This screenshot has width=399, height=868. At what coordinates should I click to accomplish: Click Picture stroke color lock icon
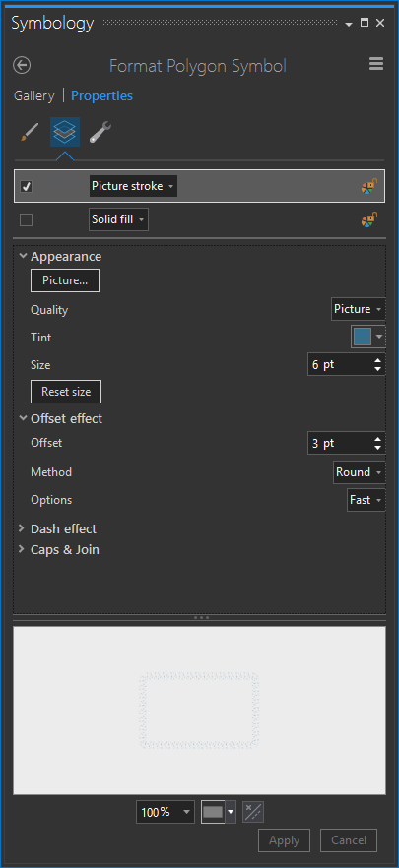[369, 186]
